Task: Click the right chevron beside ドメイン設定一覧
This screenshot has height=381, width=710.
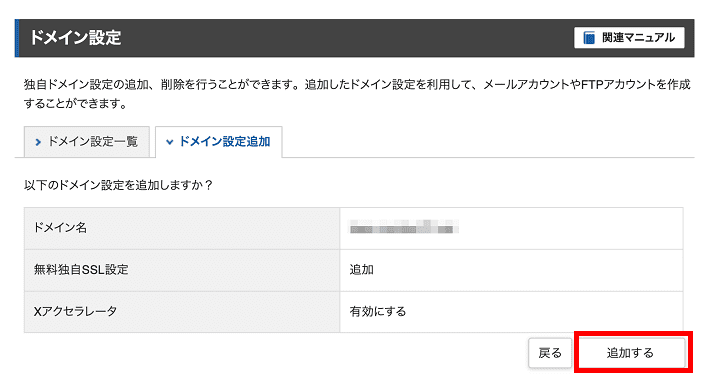Action: tap(38, 142)
